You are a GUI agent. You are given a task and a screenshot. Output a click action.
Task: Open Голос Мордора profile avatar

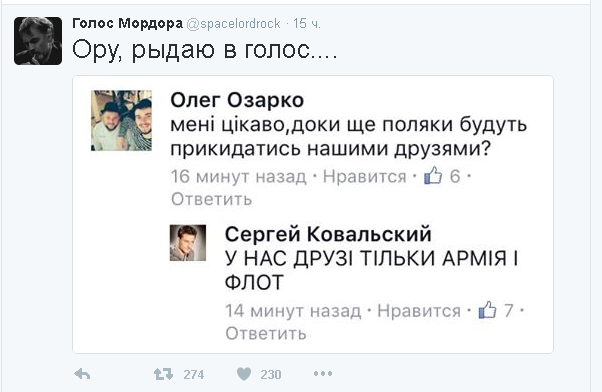[x=38, y=41]
